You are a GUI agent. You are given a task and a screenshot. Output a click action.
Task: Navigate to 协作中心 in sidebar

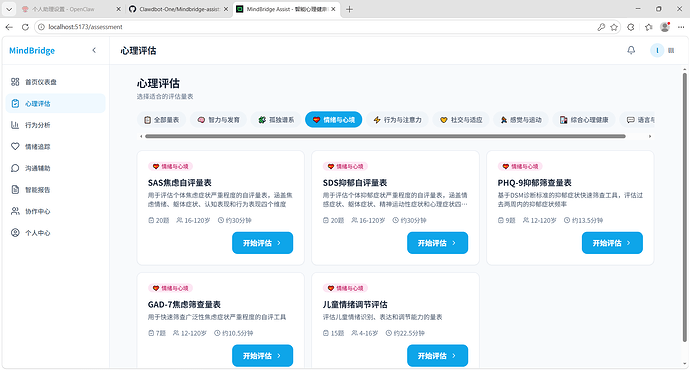[55, 211]
